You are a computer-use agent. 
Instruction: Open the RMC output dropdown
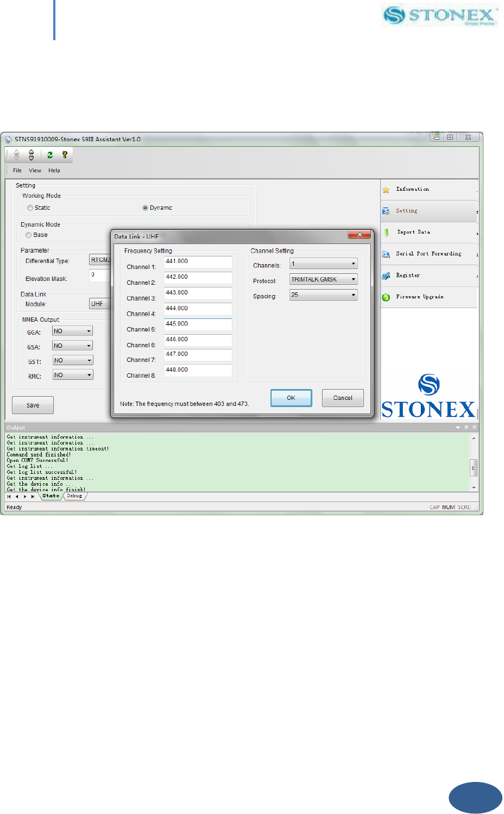[72, 375]
